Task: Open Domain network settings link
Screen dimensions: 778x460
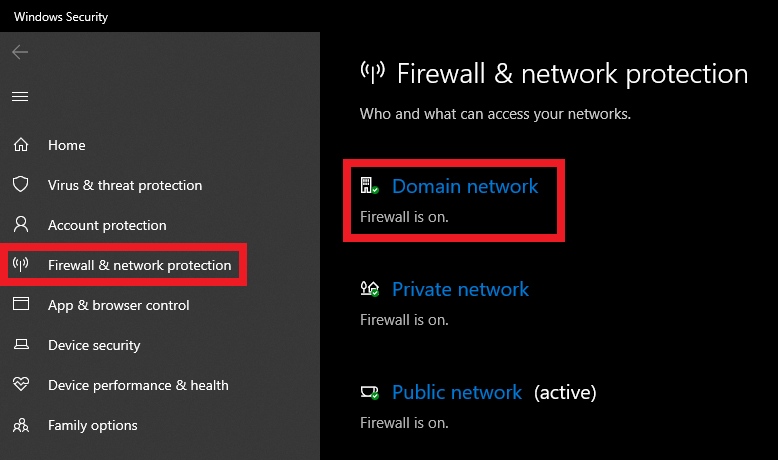Action: (465, 186)
